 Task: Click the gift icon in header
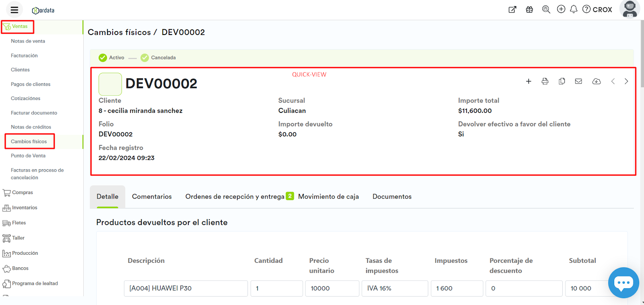(529, 10)
